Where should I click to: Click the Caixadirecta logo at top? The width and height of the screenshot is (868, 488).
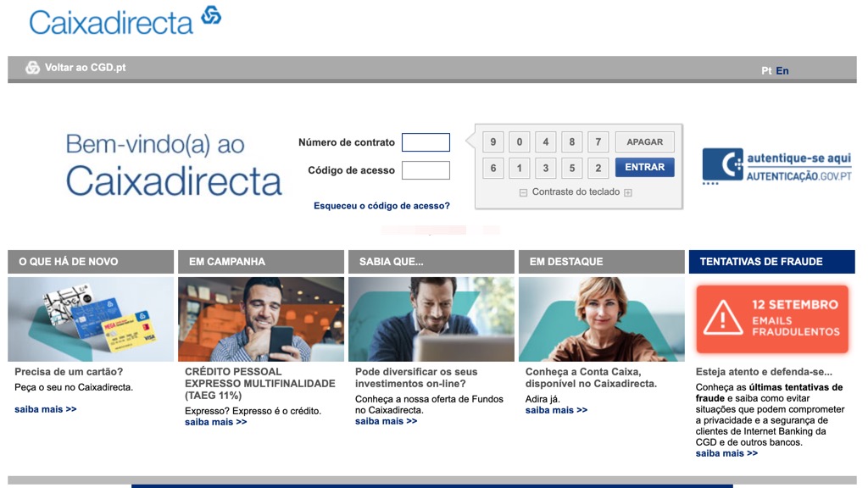tap(125, 21)
